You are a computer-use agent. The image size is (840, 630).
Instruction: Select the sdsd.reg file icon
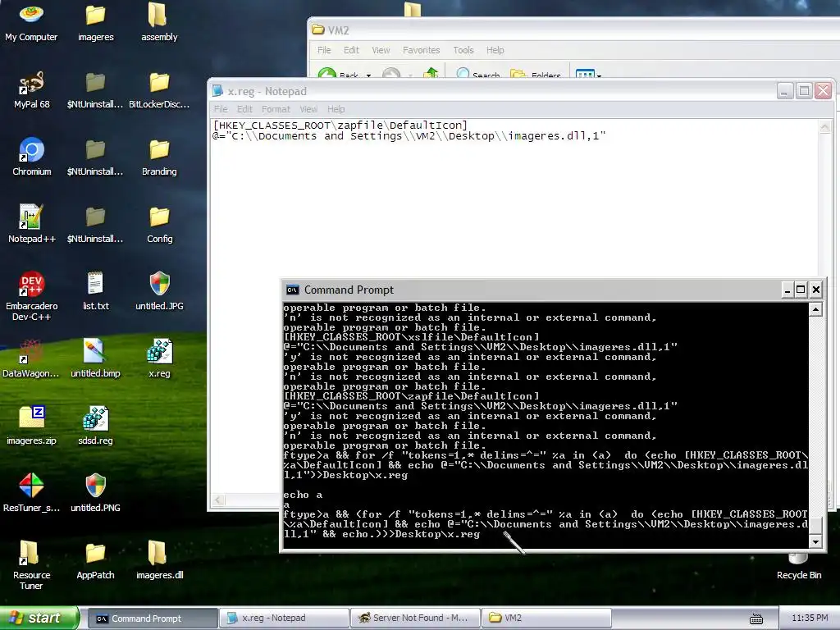tap(95, 426)
